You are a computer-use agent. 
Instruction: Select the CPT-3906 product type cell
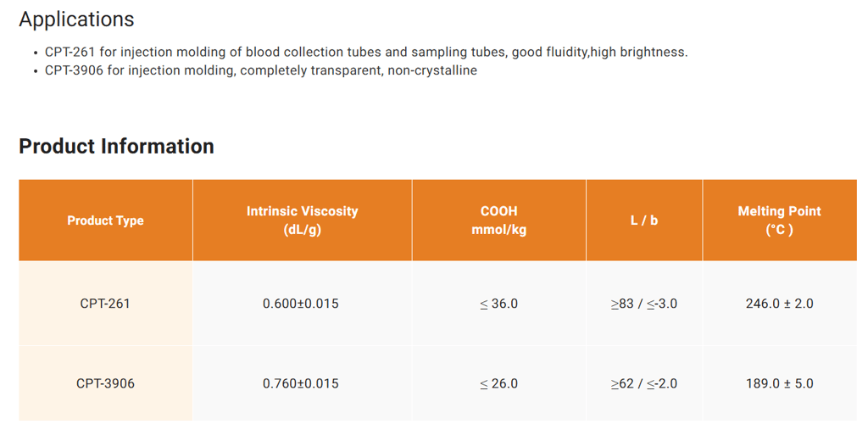105,383
